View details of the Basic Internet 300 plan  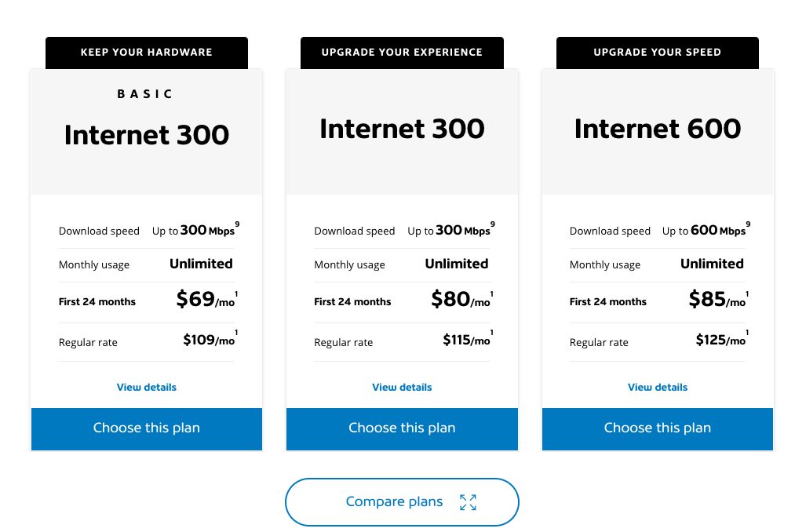(147, 388)
